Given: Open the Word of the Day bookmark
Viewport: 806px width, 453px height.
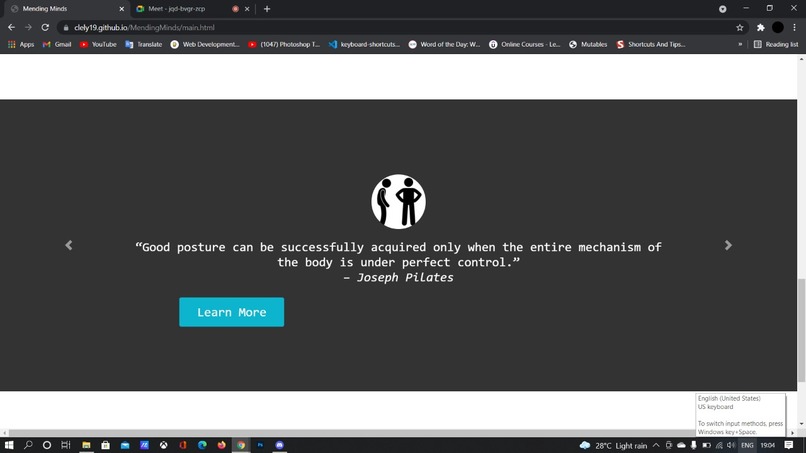Looking at the screenshot, I should (444, 44).
